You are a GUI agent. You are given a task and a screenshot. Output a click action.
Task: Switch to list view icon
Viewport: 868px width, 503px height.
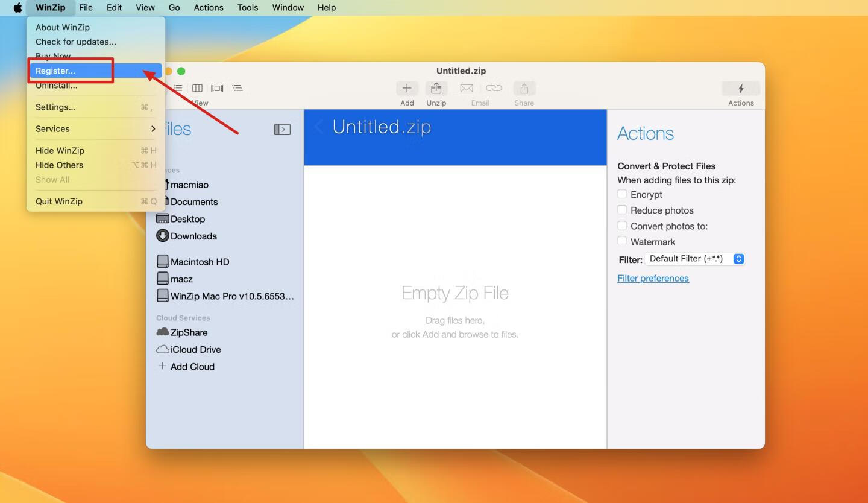click(178, 88)
